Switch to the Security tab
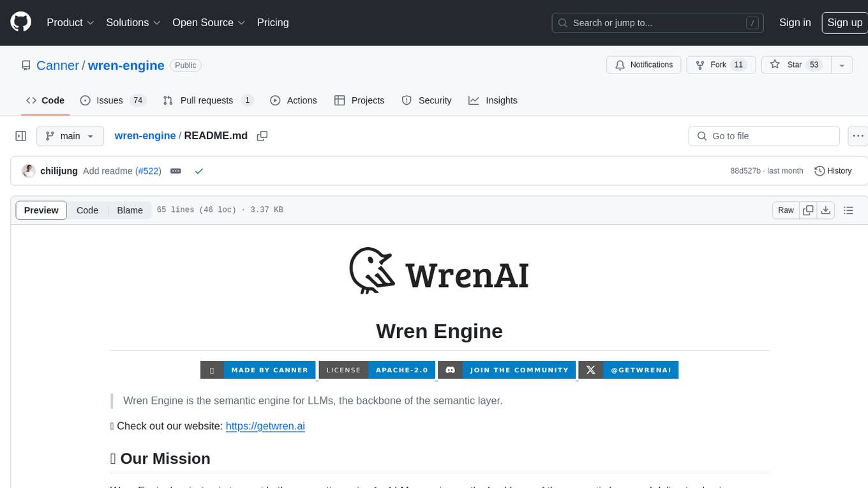868x488 pixels. 426,100
